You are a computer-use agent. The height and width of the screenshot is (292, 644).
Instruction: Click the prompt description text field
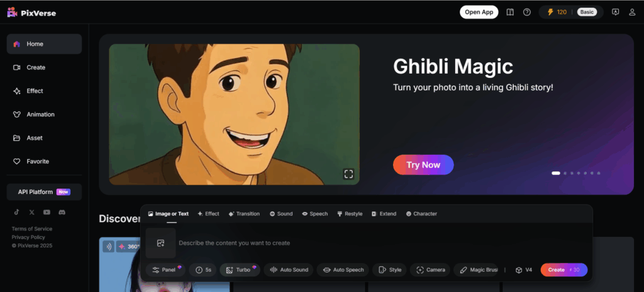point(377,243)
